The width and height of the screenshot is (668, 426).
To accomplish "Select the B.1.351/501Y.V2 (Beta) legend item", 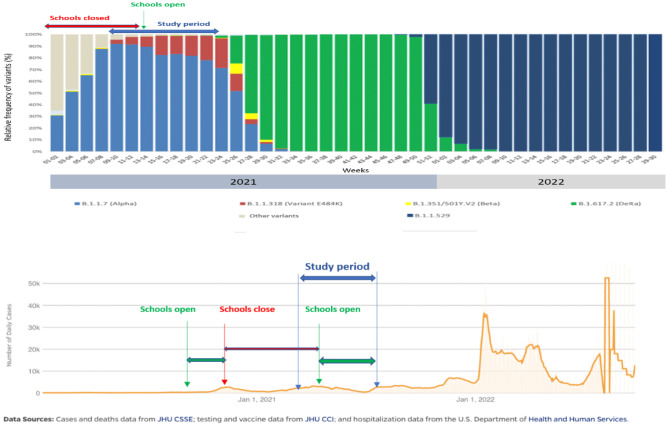I will (x=453, y=204).
